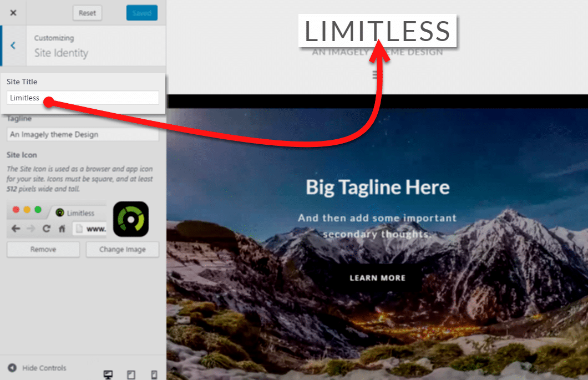
Task: Click the LIMITLESS site title in the preview
Action: click(377, 31)
